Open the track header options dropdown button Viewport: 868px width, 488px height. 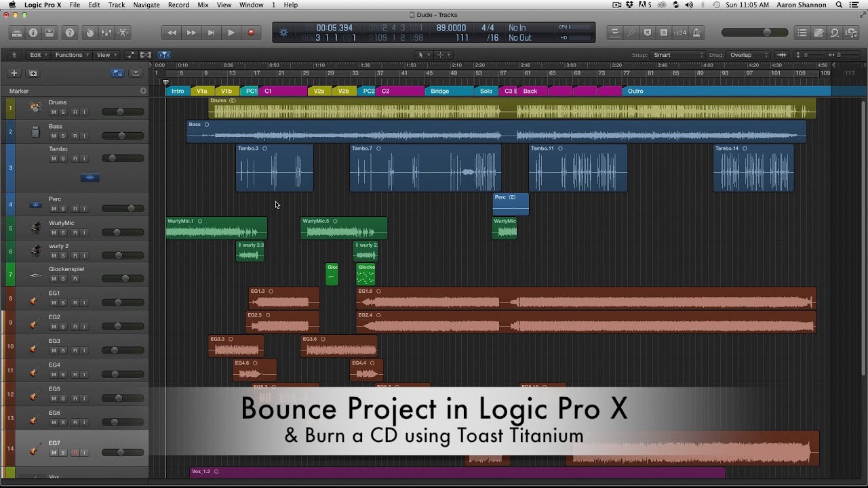tap(136, 73)
